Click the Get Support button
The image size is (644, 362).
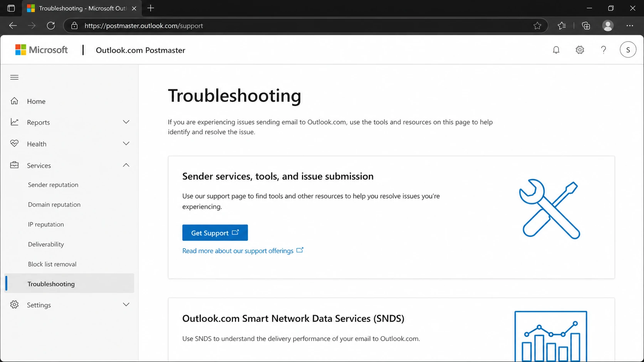click(x=215, y=233)
